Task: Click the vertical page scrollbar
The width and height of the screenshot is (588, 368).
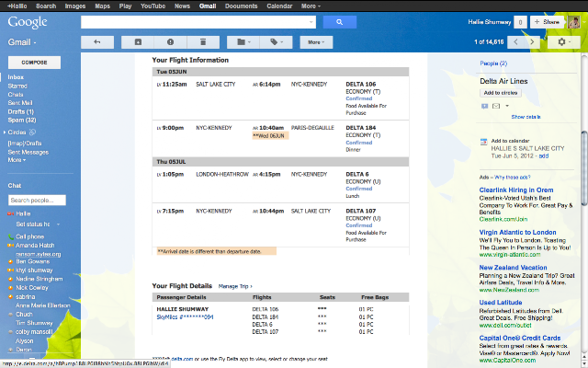Action: (x=584, y=169)
